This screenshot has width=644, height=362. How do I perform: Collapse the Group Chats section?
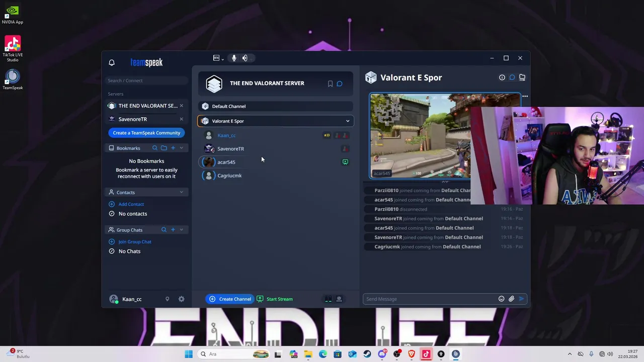(x=182, y=230)
